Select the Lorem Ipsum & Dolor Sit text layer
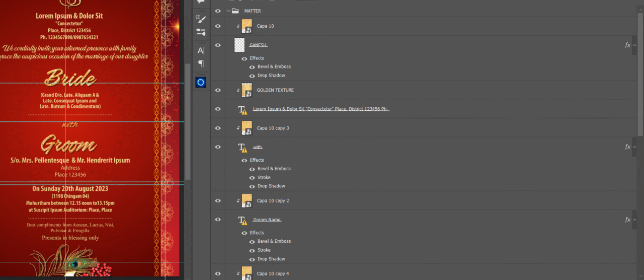The width and height of the screenshot is (644, 280). (x=320, y=109)
